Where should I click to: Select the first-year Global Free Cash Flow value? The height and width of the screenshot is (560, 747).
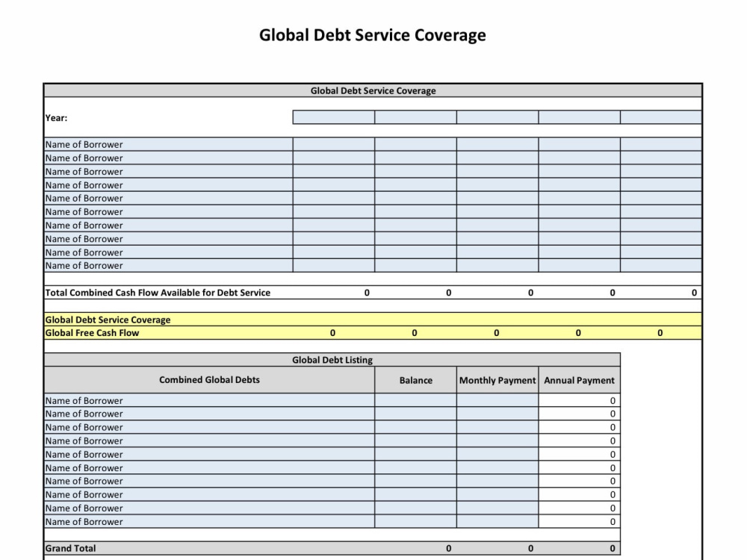[x=332, y=333]
